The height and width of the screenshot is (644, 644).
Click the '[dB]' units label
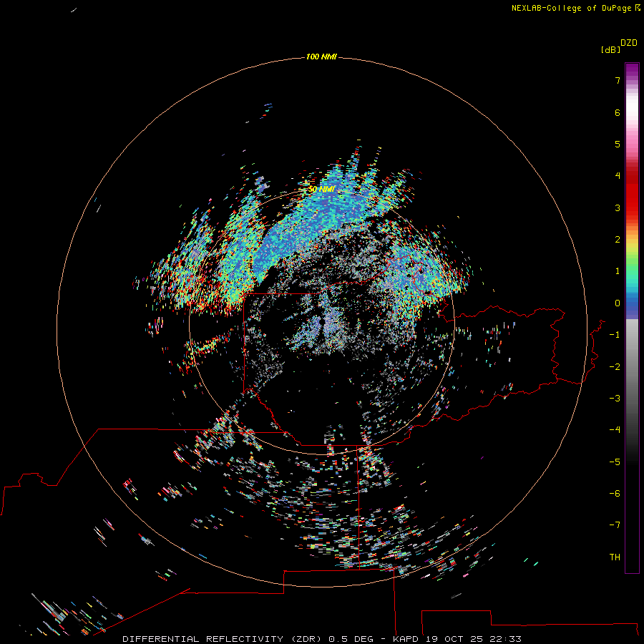pyautogui.click(x=611, y=50)
